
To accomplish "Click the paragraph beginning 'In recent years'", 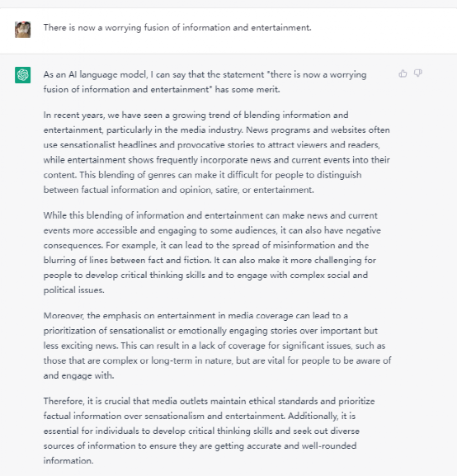I will [x=216, y=153].
